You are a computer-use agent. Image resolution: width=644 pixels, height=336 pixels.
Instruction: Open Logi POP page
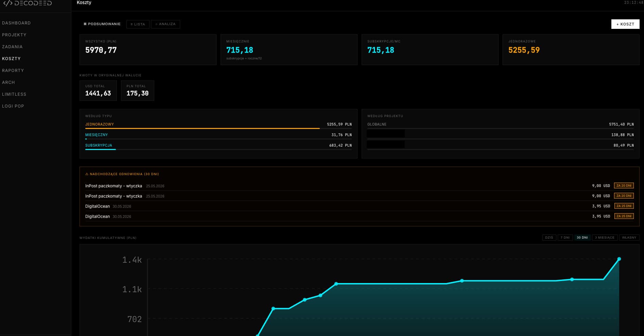click(x=13, y=106)
